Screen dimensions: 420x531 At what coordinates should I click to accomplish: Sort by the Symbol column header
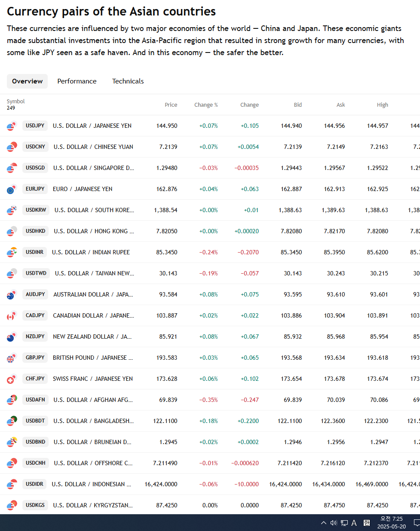click(15, 102)
